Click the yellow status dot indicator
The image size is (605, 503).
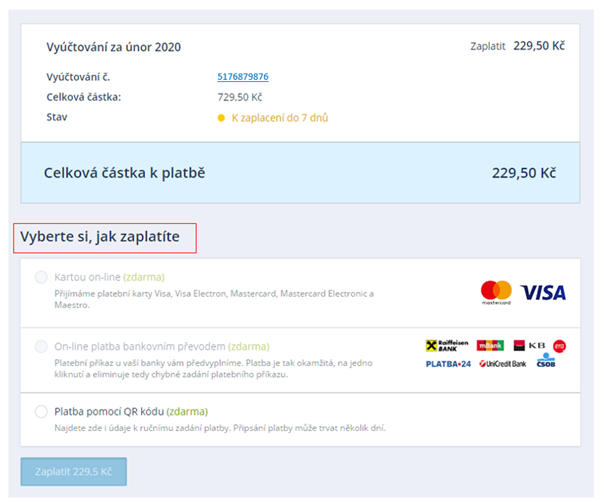(221, 118)
